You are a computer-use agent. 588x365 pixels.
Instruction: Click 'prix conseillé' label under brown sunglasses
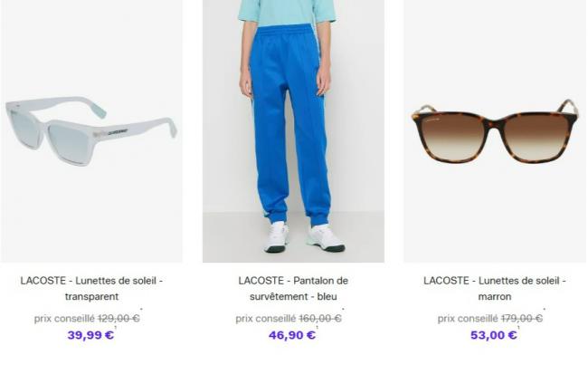[x=468, y=319]
